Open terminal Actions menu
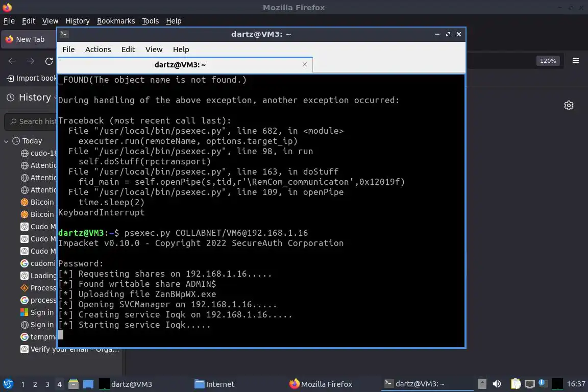This screenshot has width=588, height=392. tap(98, 50)
